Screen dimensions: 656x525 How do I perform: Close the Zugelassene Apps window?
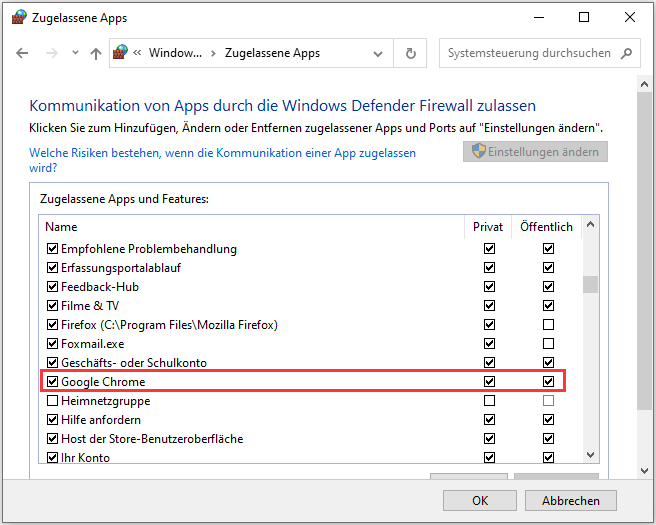630,18
